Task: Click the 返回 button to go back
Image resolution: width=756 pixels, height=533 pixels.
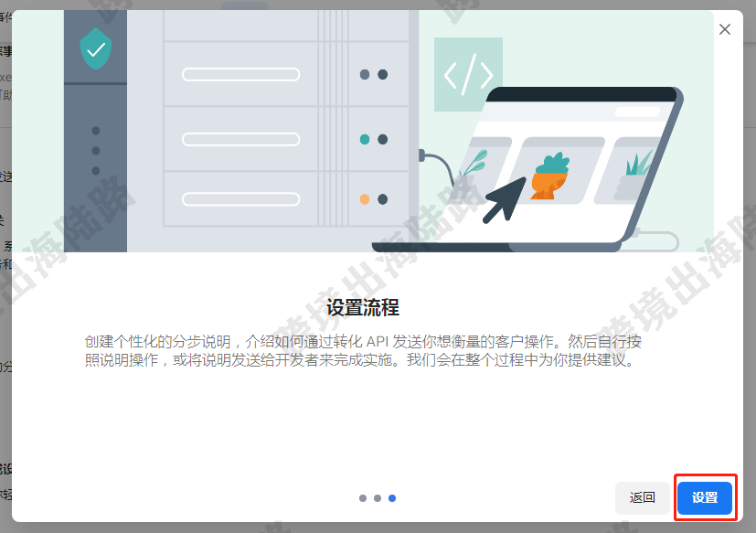Action: coord(641,497)
